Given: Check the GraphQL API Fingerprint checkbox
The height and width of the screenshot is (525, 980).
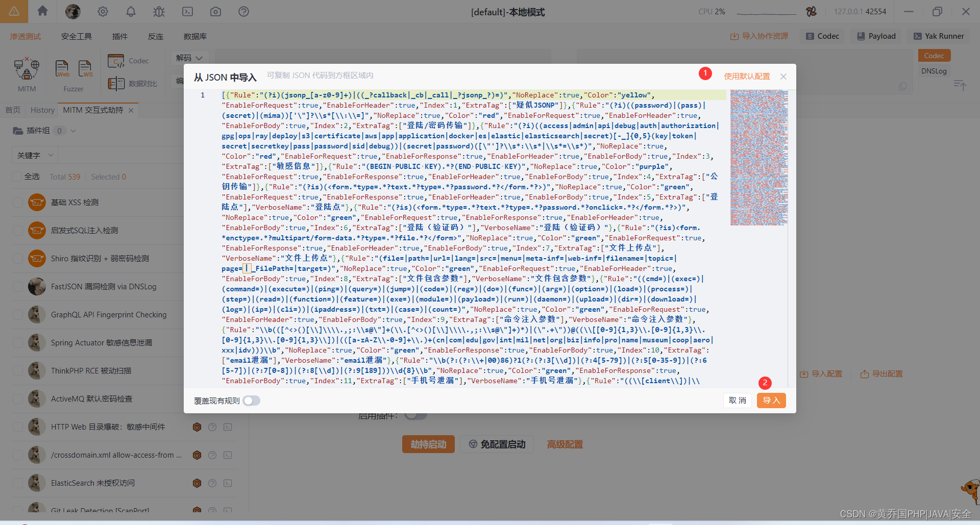Looking at the screenshot, I should point(17,315).
